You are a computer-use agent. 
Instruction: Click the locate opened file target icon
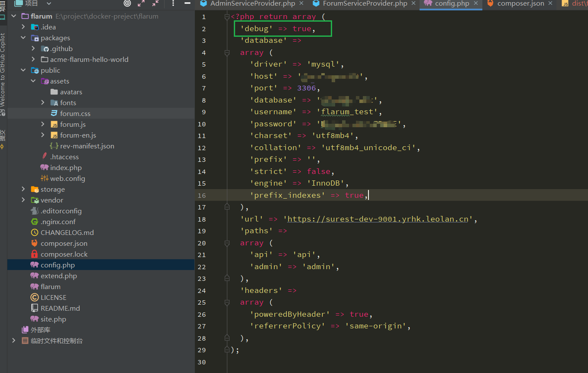127,3
